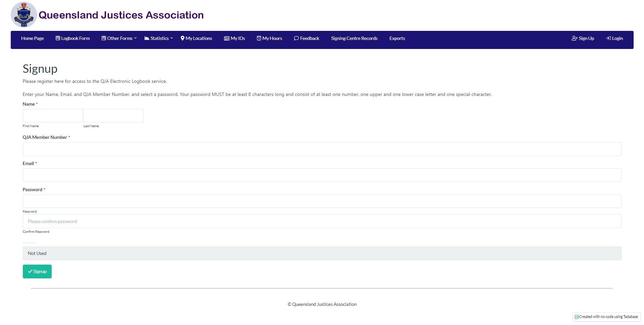
Task: Open My Hours in the navbar
Action: coord(269,38)
